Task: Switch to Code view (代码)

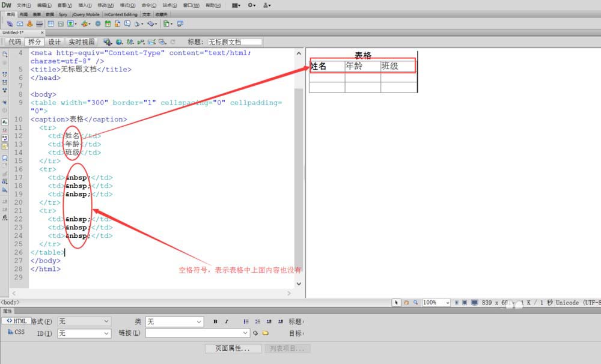Action: 14,42
